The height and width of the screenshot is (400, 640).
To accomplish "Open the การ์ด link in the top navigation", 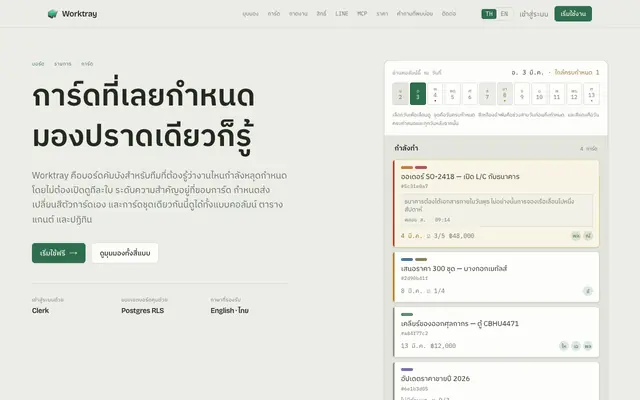I will tap(274, 14).
